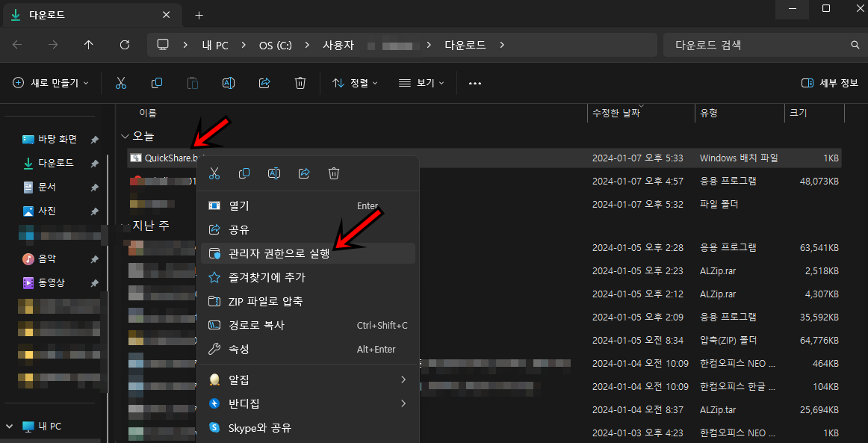The image size is (868, 443).
Task: Click the context menu Cut icon
Action: pos(214,173)
